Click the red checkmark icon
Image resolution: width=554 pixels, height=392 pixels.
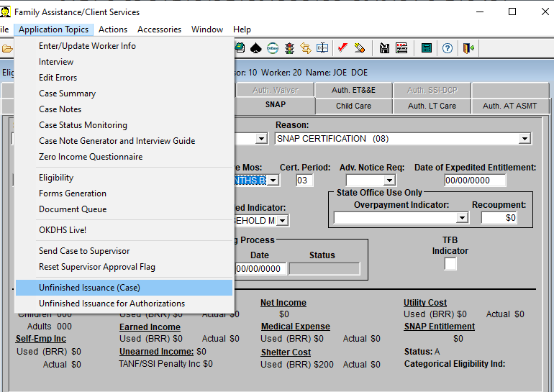click(342, 47)
